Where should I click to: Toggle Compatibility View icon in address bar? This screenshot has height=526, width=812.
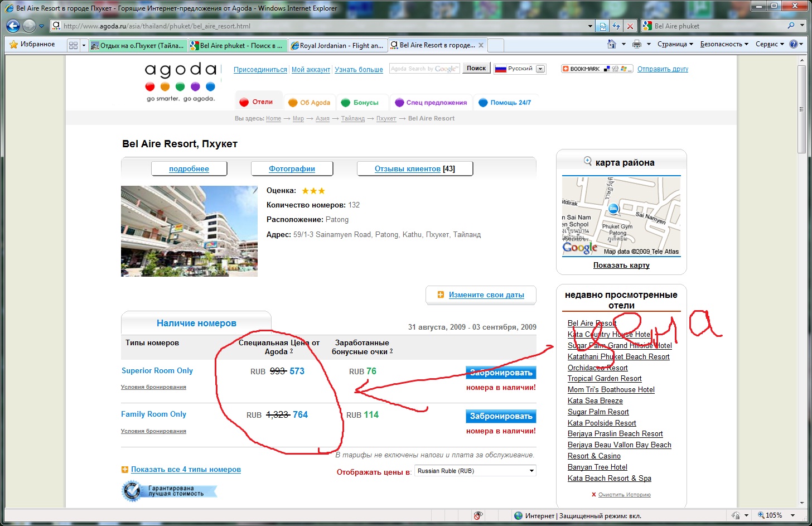point(603,26)
